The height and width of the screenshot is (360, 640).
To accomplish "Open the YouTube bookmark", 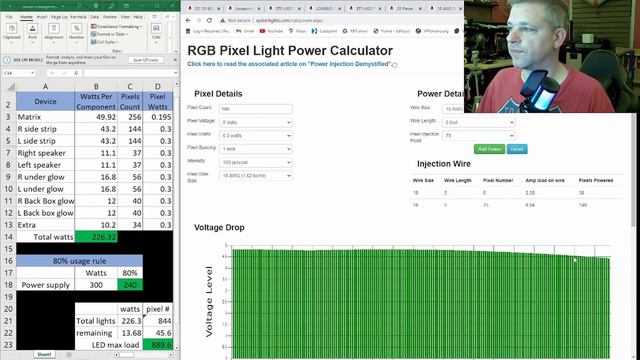I will point(271,31).
